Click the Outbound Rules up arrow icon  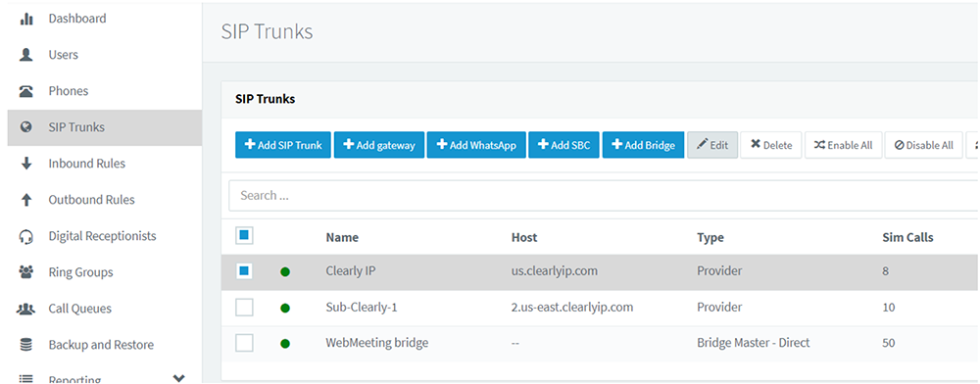[26, 200]
